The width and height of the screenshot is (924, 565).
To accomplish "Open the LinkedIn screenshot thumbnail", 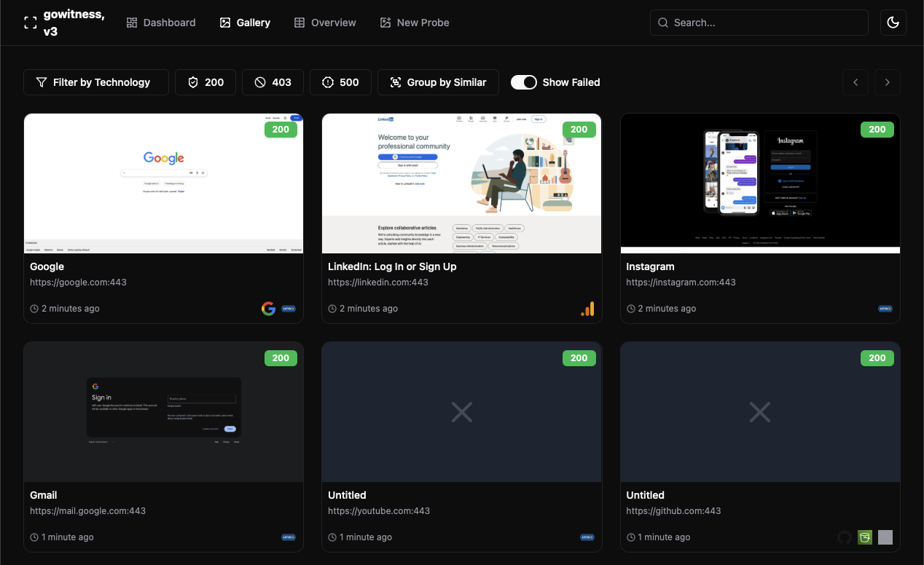I will tap(462, 183).
